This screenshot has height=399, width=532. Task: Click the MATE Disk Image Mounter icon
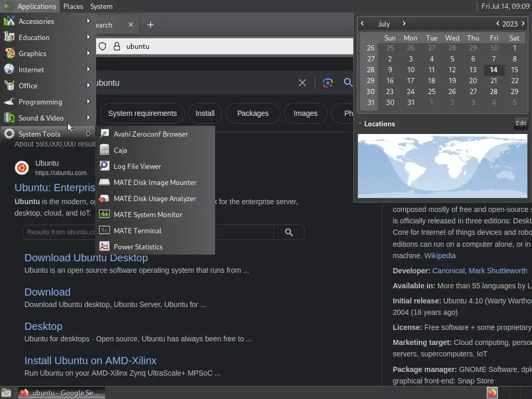[x=104, y=182]
